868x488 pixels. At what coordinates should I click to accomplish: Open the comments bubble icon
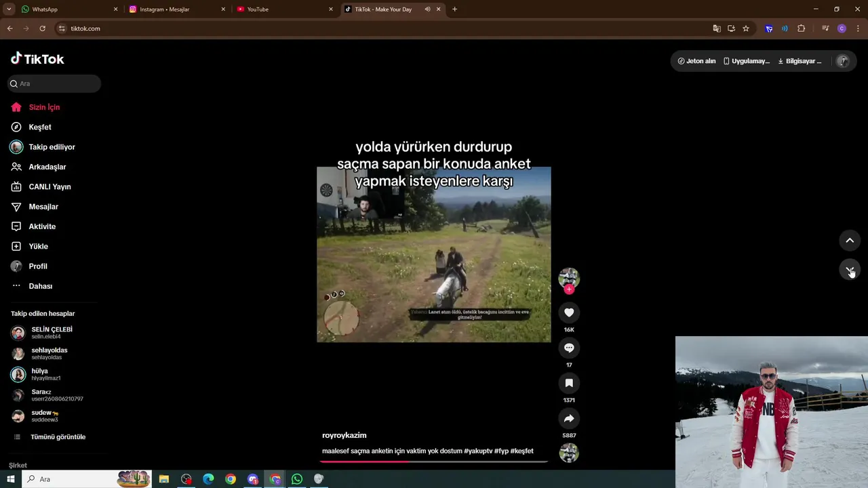pyautogui.click(x=569, y=348)
